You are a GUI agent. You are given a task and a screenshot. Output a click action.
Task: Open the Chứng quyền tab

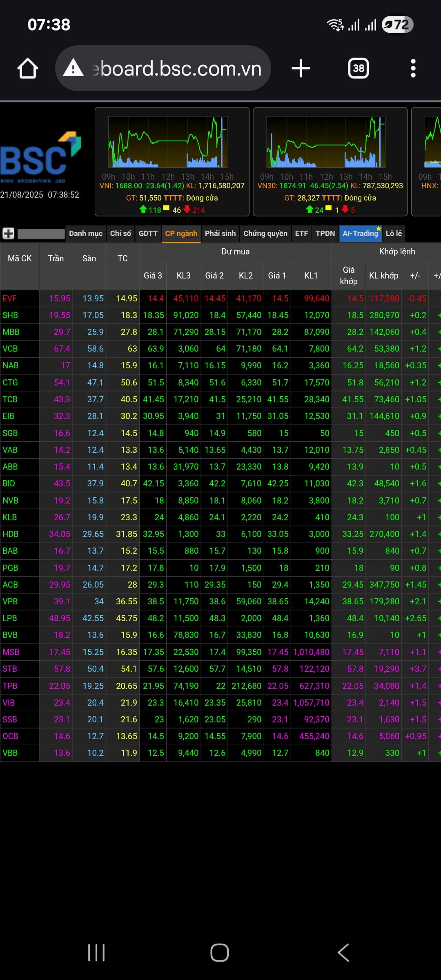(265, 234)
